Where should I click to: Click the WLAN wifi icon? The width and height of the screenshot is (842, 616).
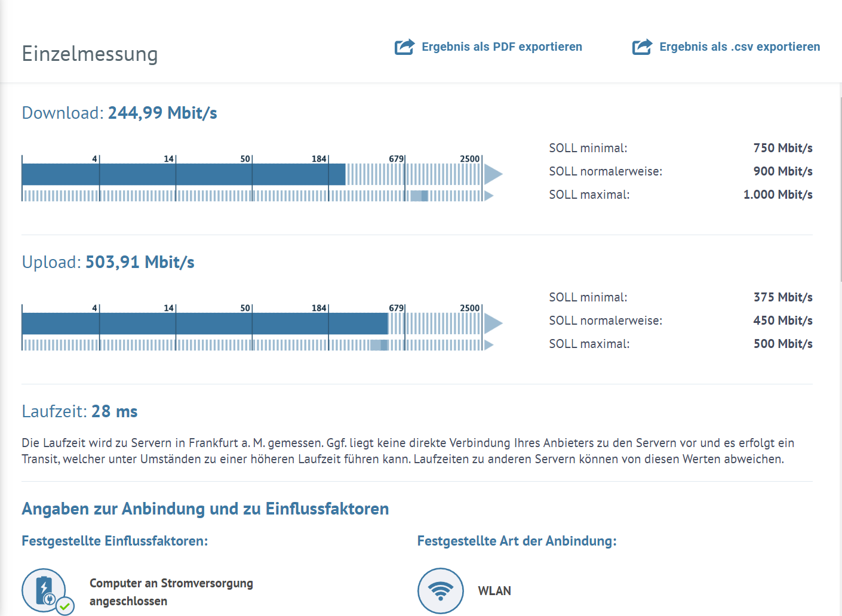pyautogui.click(x=441, y=590)
